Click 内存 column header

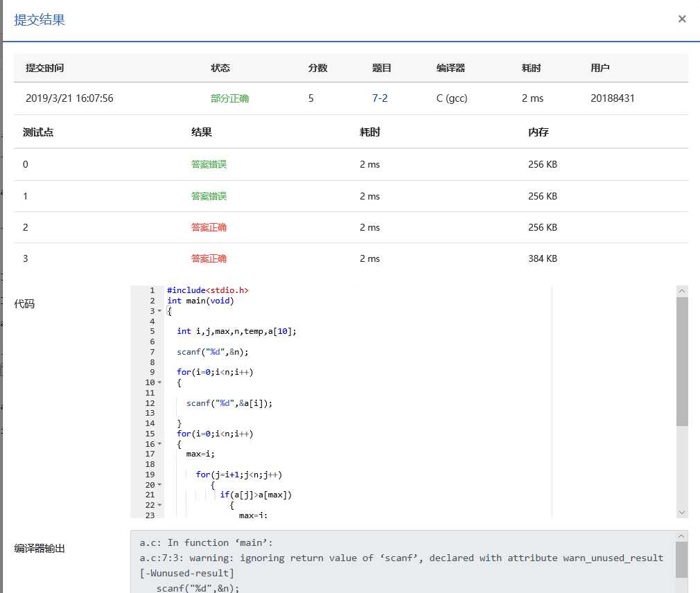[x=538, y=132]
